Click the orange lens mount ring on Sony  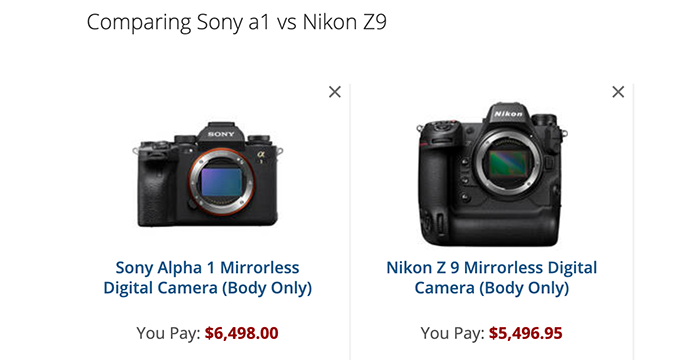pyautogui.click(x=221, y=183)
